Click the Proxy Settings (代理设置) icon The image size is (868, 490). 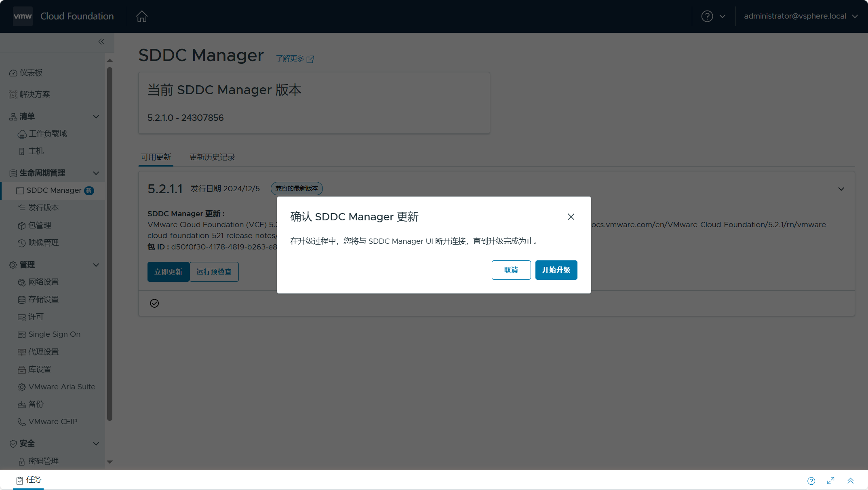22,352
